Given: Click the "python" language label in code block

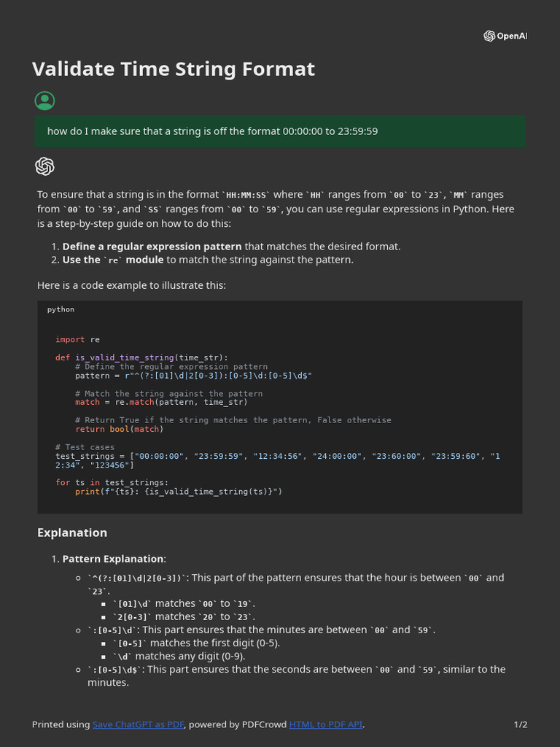Looking at the screenshot, I should tap(61, 309).
